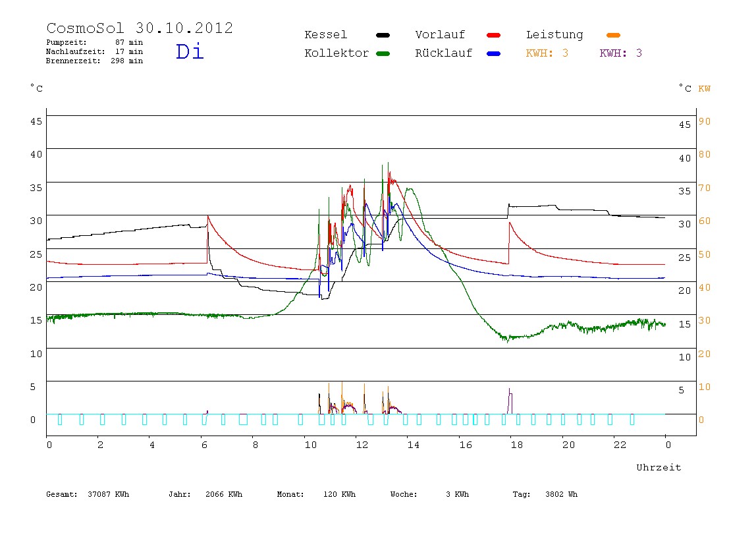Image resolution: width=756 pixels, height=535 pixels.
Task: Click the '6' hour tick label
Action: point(204,445)
